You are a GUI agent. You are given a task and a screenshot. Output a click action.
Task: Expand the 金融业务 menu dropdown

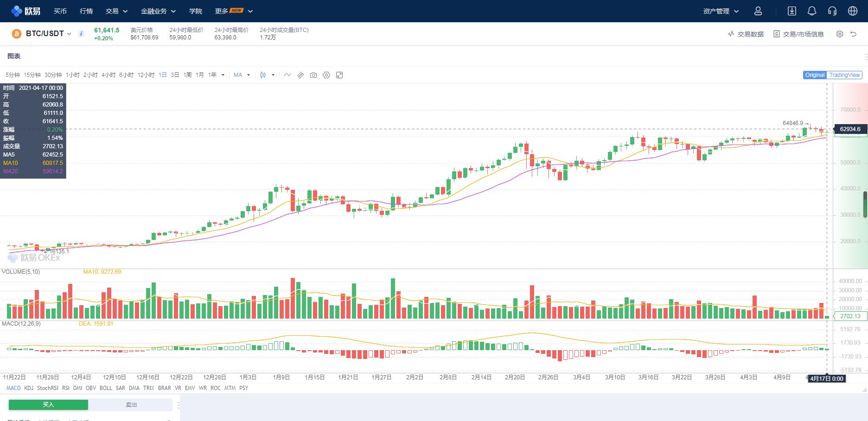159,11
